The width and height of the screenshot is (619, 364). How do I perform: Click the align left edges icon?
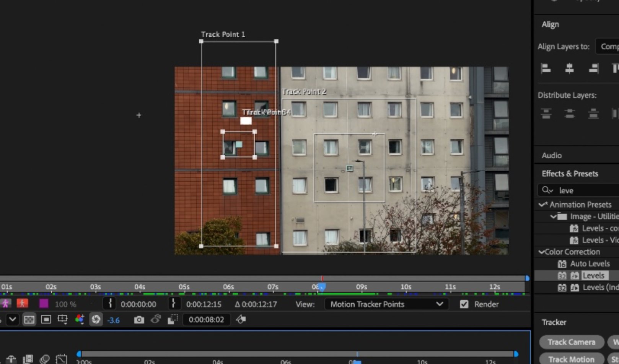point(546,68)
